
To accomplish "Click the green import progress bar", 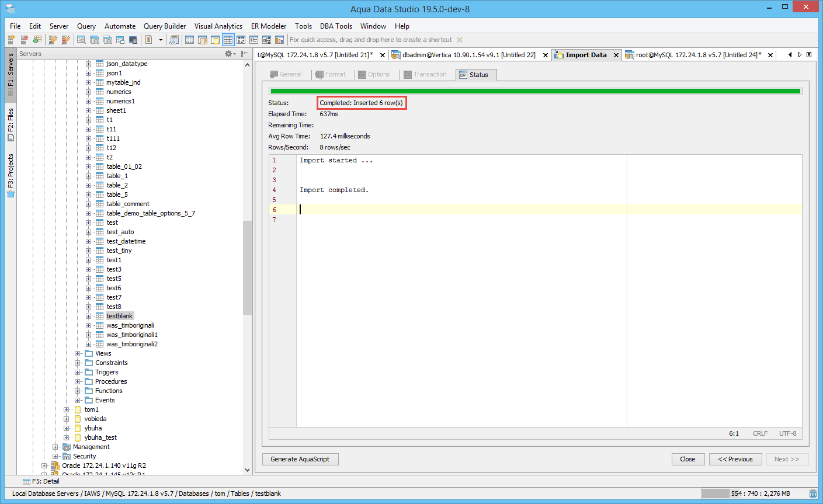I will pyautogui.click(x=535, y=91).
